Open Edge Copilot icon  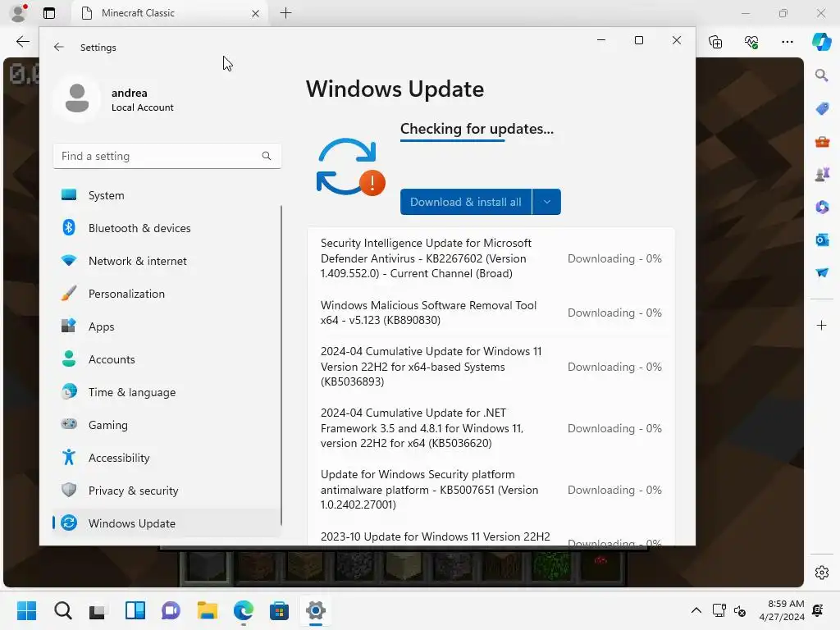821,42
